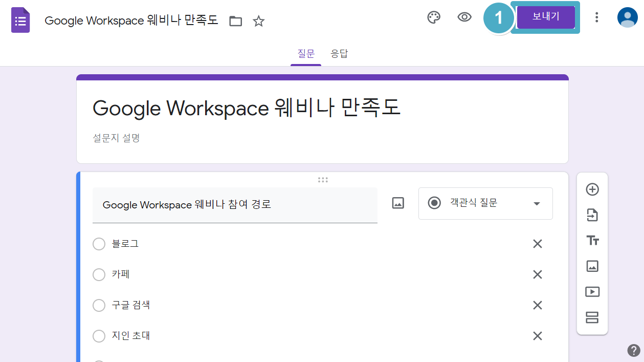The height and width of the screenshot is (362, 644).
Task: Star this form
Action: tap(259, 21)
